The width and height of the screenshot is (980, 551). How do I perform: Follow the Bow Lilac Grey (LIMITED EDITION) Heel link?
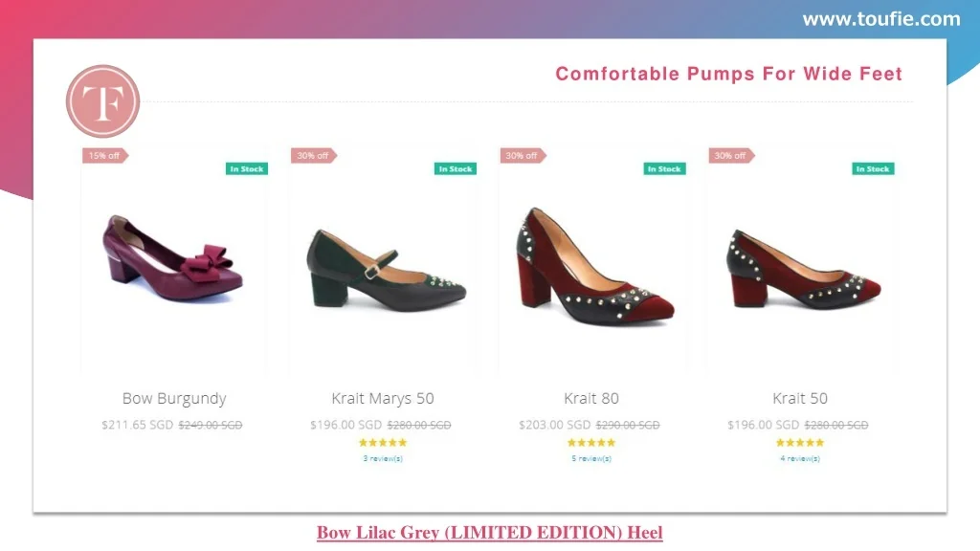point(490,533)
